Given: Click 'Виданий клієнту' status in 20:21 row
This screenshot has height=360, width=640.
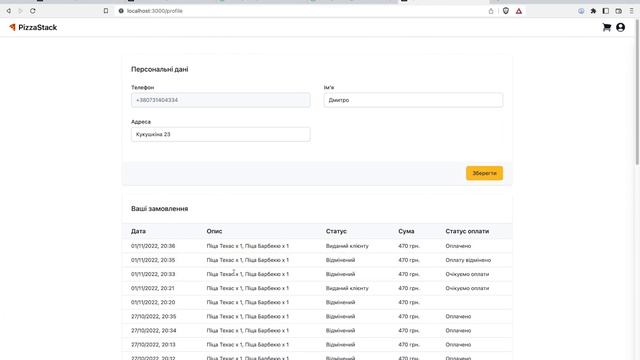Looking at the screenshot, I should (347, 288).
